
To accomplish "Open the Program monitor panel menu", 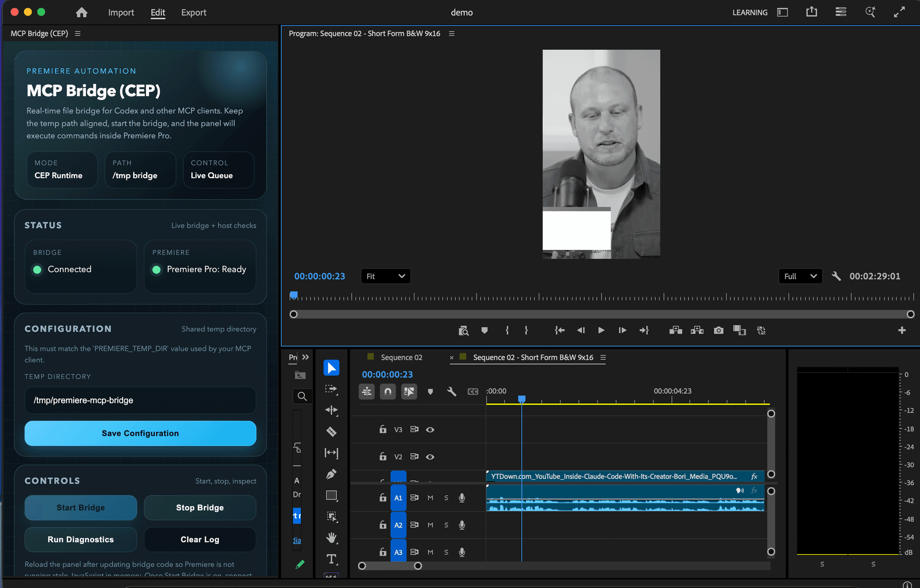I will point(451,34).
